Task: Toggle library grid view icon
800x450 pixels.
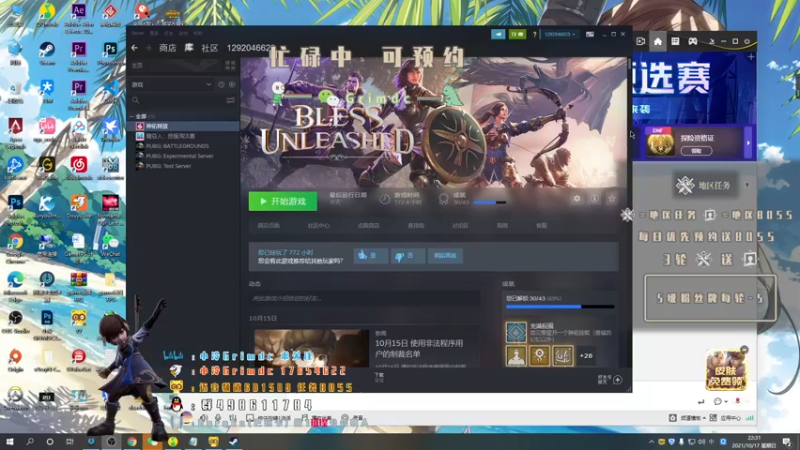Action: pos(230,65)
